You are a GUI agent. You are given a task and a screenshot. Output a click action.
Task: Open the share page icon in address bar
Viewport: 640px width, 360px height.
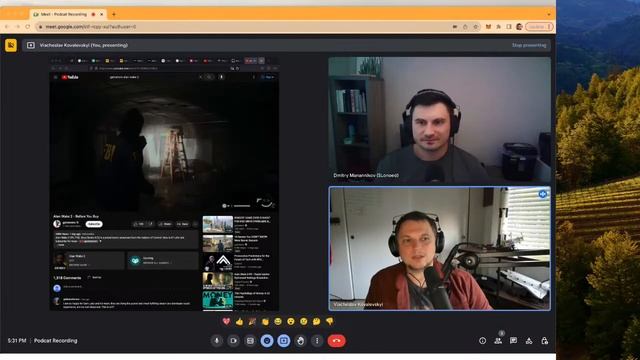pos(465,27)
